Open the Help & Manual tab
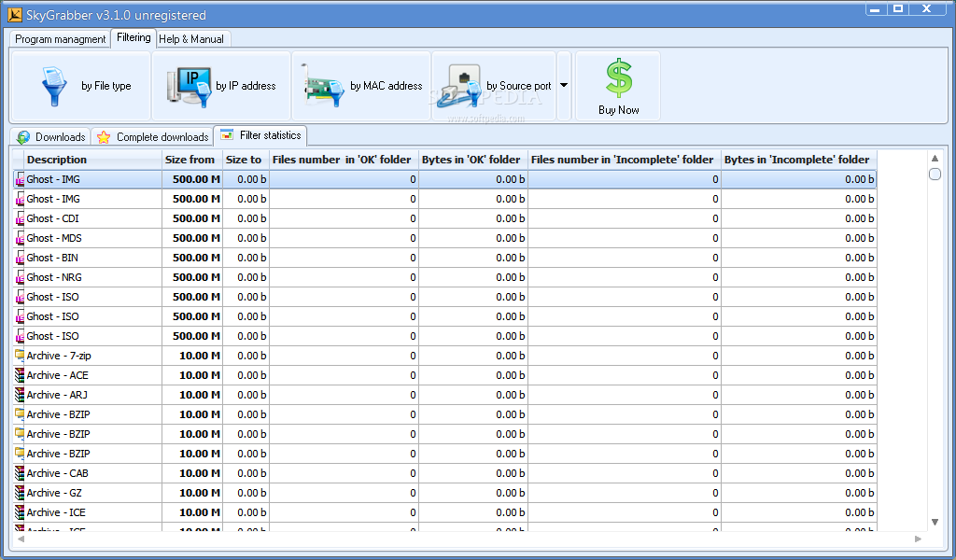This screenshot has width=956, height=560. 191,39
